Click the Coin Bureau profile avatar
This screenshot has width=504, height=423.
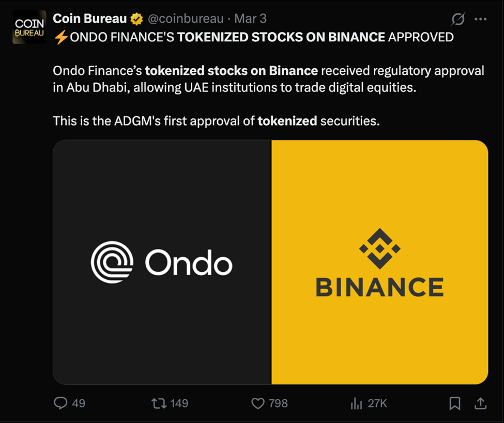pyautogui.click(x=29, y=27)
